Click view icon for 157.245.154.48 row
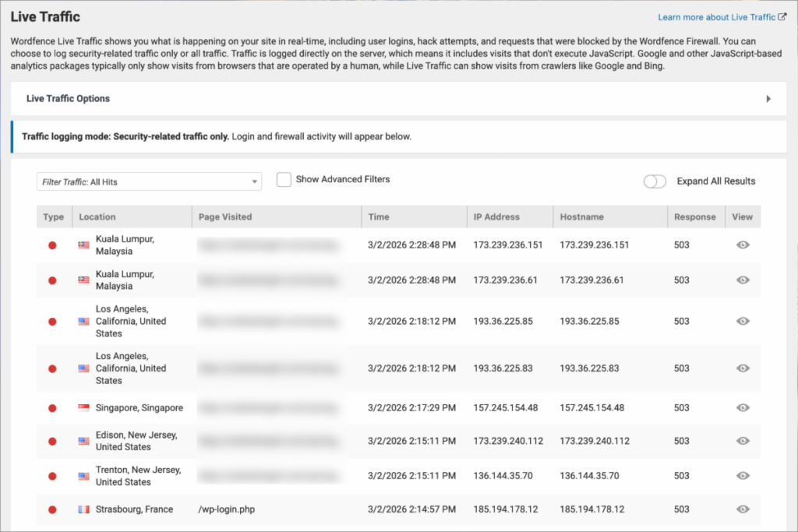 tap(743, 407)
